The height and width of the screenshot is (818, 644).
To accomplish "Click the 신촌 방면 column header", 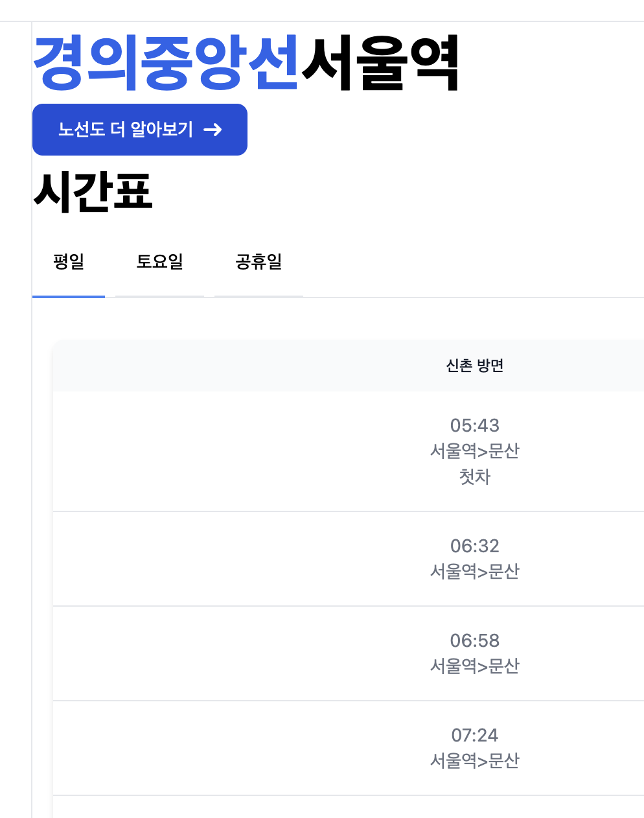I will 475,366.
